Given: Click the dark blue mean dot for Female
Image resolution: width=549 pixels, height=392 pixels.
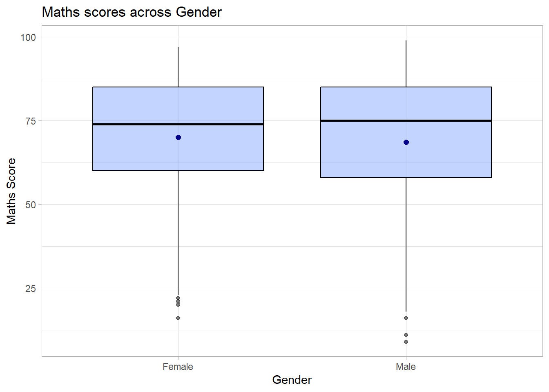Looking at the screenshot, I should coord(178,138).
